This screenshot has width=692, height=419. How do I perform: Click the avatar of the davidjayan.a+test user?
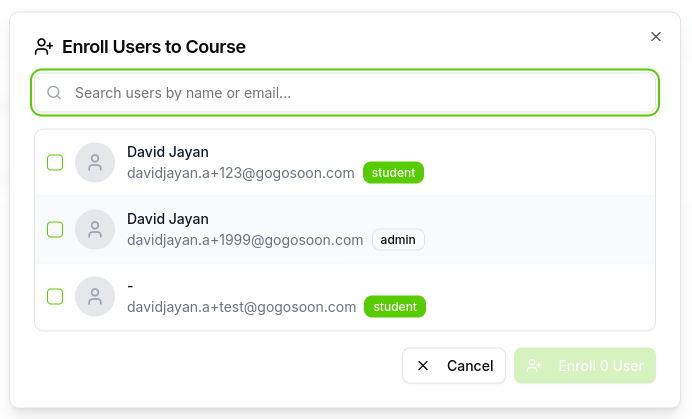click(x=95, y=297)
